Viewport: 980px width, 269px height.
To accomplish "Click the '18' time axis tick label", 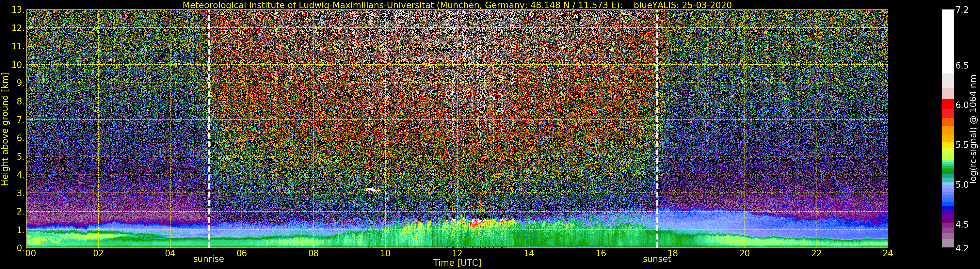I will [673, 253].
